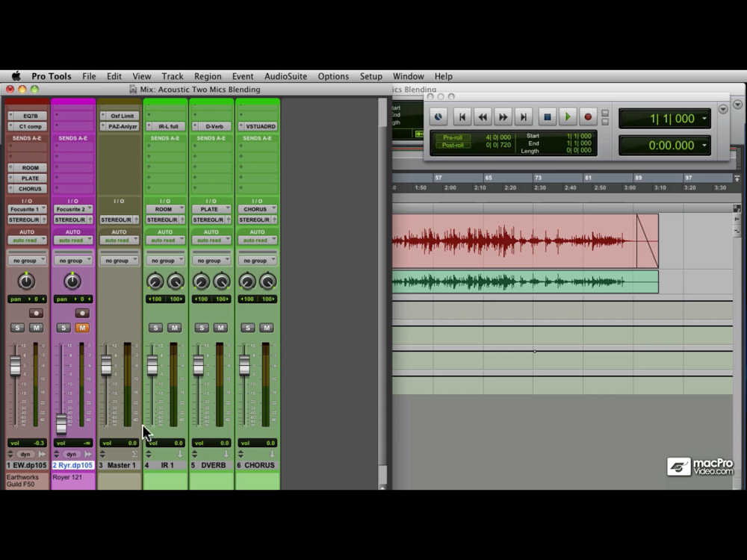This screenshot has height=560, width=747.
Task: Arm the transport Record button
Action: [588, 117]
